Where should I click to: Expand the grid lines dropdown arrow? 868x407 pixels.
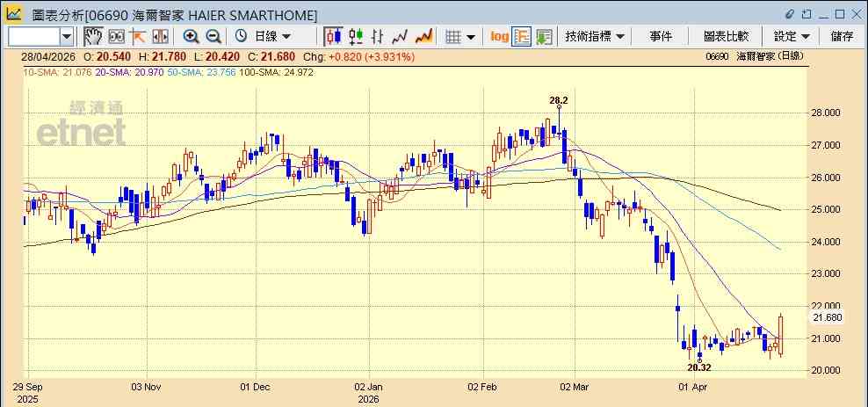click(x=471, y=38)
